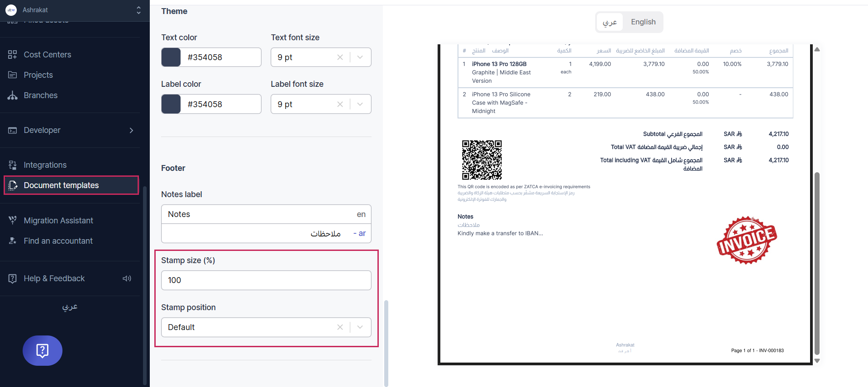The image size is (868, 387).
Task: Click the Find an accountant icon
Action: (x=13, y=241)
